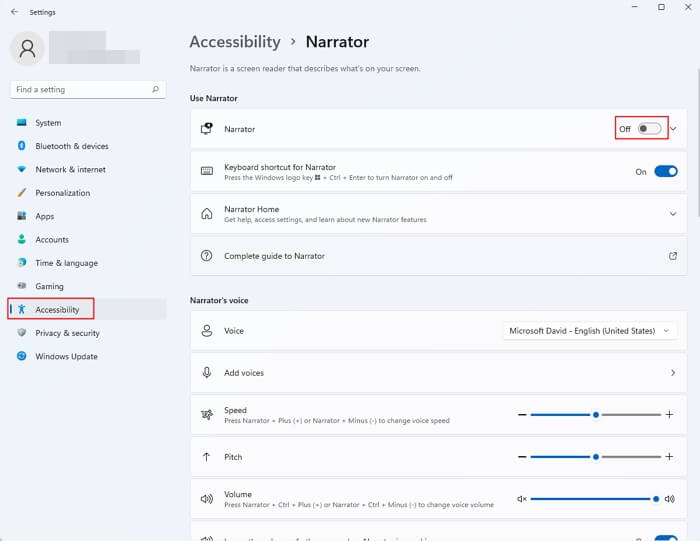Expand the Narrator Home section chevron
This screenshot has height=541, width=700.
pyautogui.click(x=673, y=214)
